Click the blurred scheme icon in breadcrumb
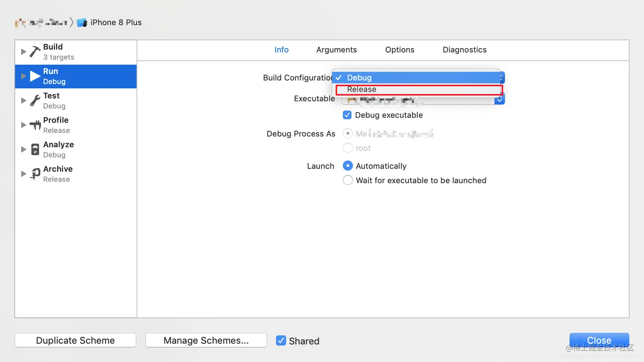This screenshot has height=362, width=644. (x=20, y=23)
